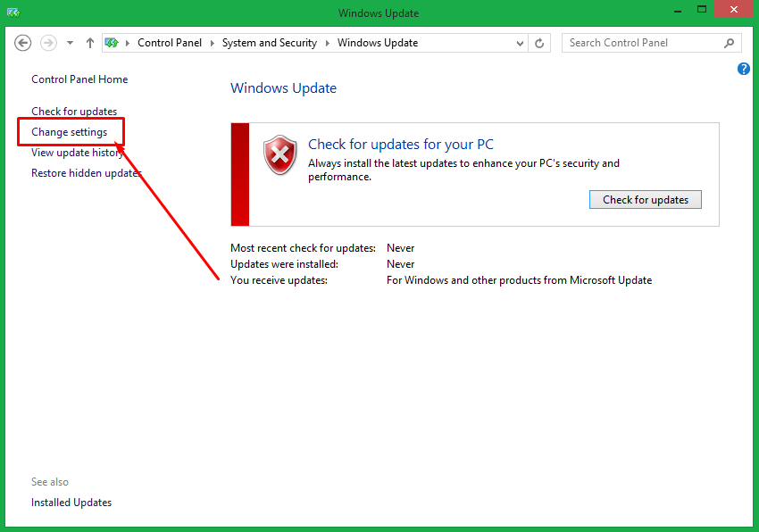Open the address bar history dropdown
759x532 pixels.
click(x=520, y=43)
